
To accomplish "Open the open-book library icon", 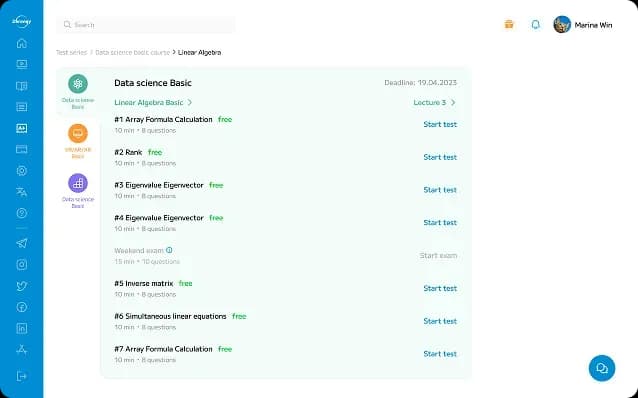I will point(22,86).
